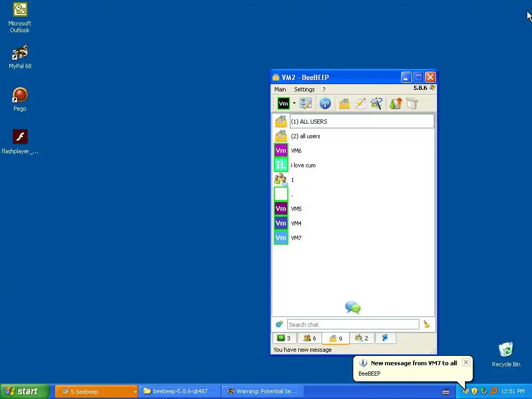
Task: Switch to the chats tab showing 9
Action: tap(336, 338)
